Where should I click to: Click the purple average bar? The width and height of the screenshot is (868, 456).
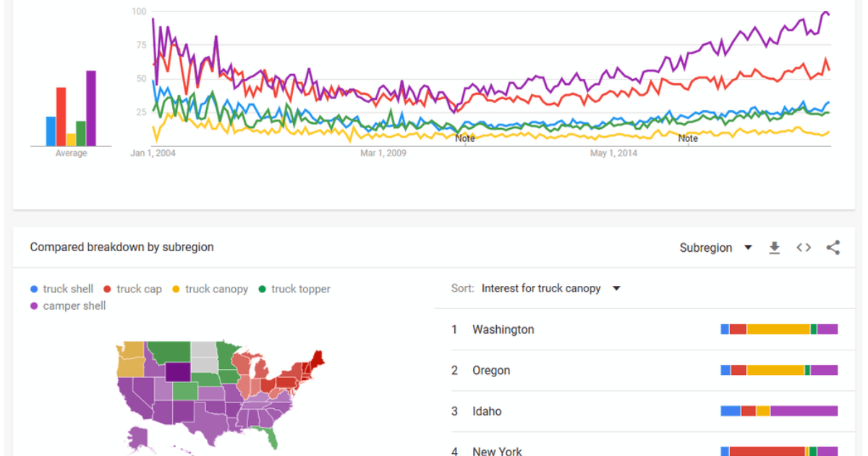(90, 109)
